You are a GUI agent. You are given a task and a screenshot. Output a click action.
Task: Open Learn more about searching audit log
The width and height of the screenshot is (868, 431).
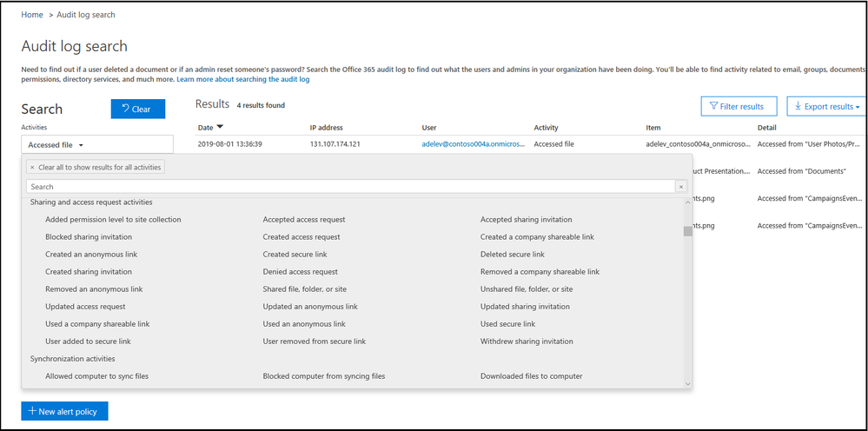(x=242, y=79)
